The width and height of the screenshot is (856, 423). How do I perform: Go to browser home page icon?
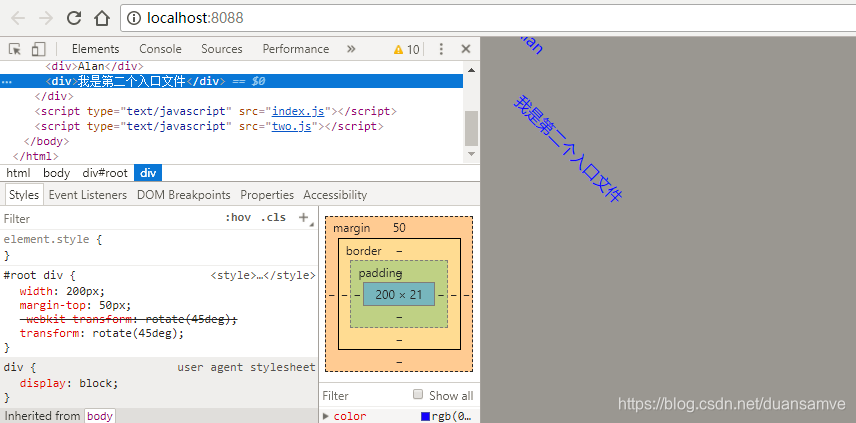click(102, 18)
